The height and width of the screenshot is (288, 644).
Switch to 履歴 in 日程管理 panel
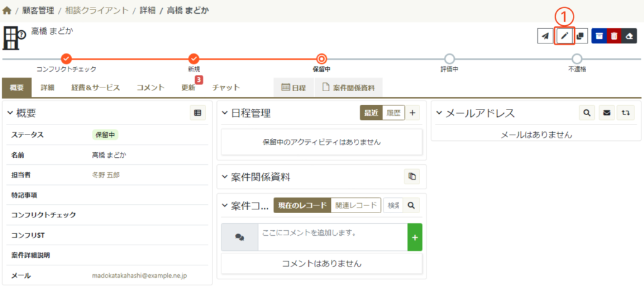pos(394,113)
